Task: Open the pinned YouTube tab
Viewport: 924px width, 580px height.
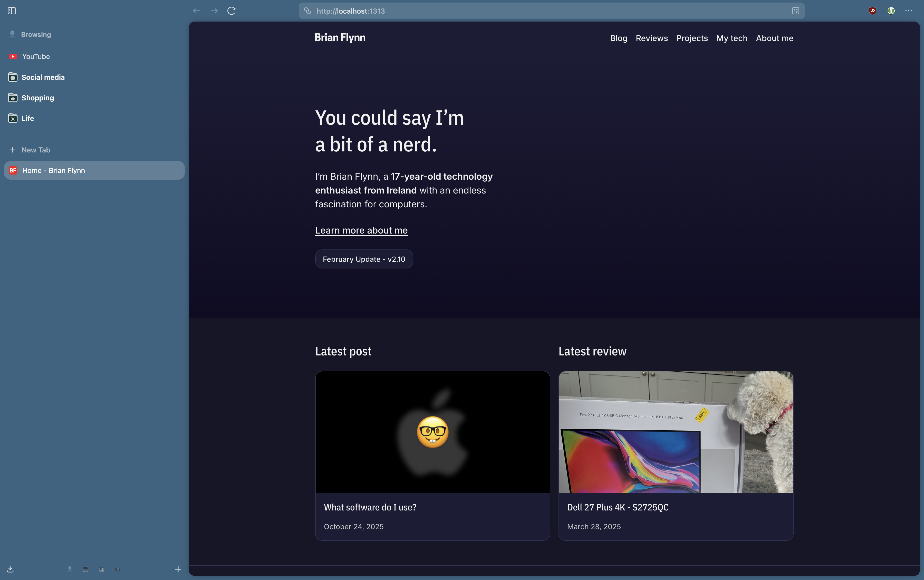Action: 36,56
